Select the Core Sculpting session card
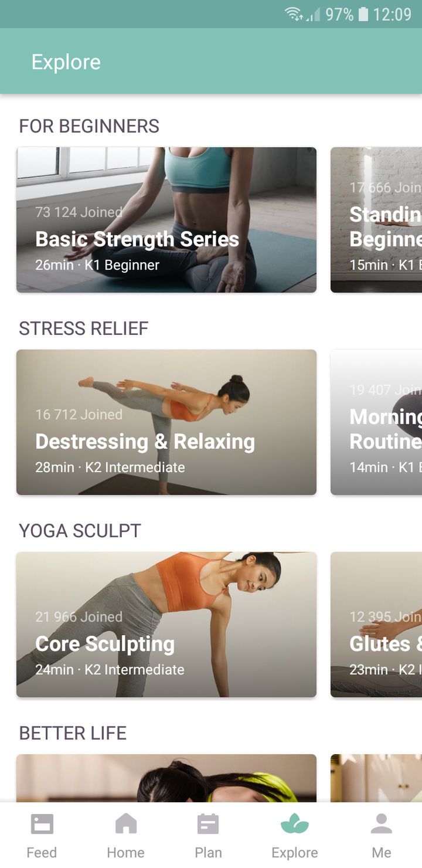Viewport: 422px width, 868px height. [x=166, y=625]
